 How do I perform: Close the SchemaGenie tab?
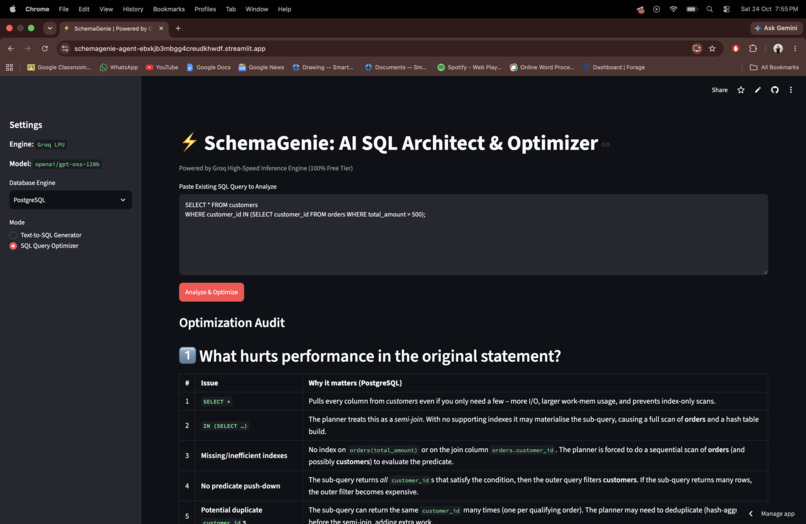[x=161, y=28]
